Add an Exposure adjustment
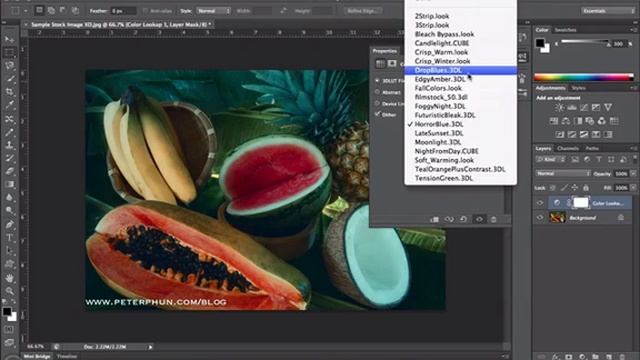The width and height of the screenshot is (640, 360). [596, 107]
